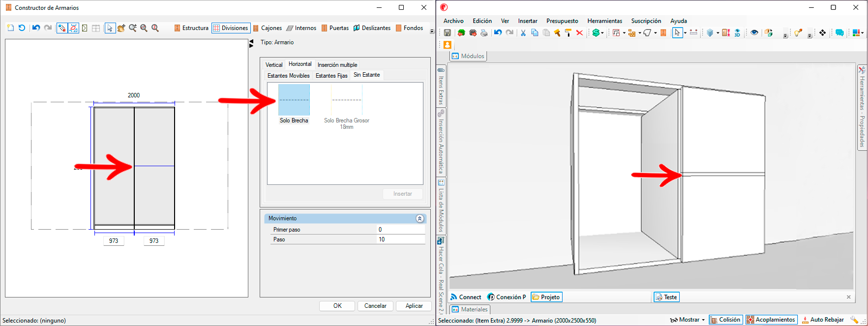
Task: Click the eye visibility icon in toolbar
Action: pos(754,33)
